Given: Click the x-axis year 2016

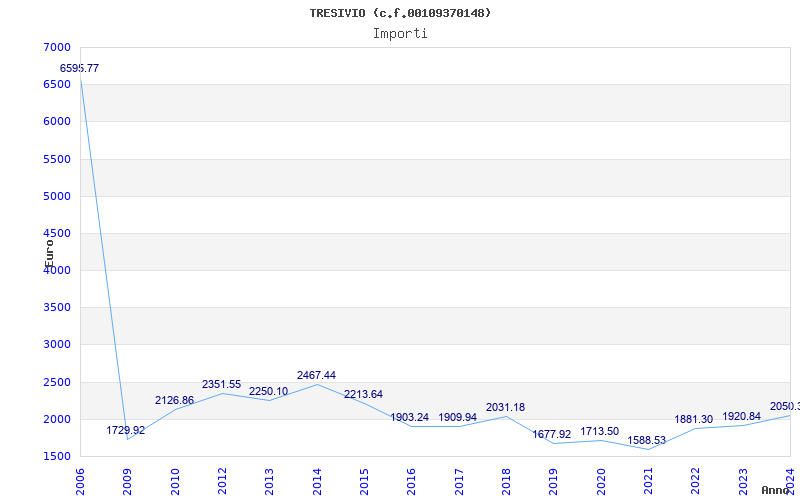Looking at the screenshot, I should [x=412, y=482].
